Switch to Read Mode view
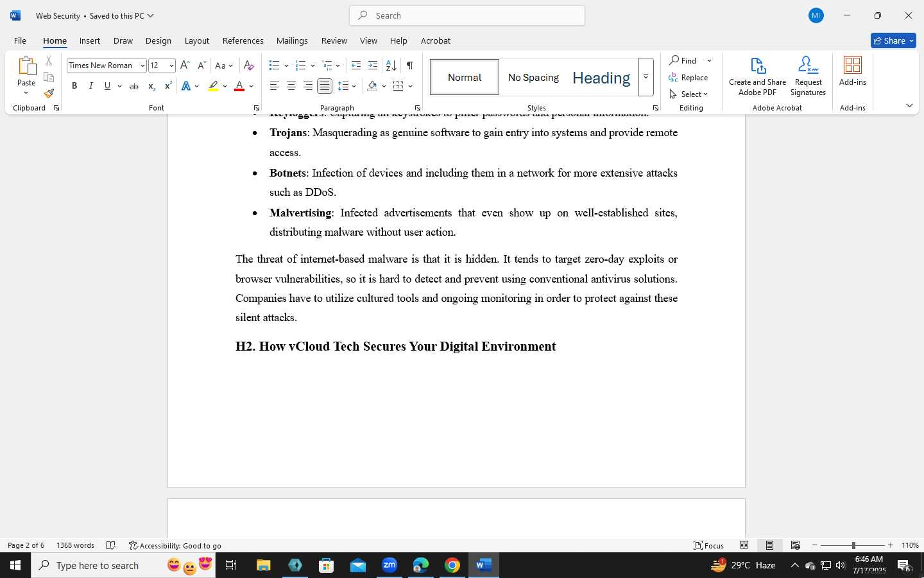Image resolution: width=924 pixels, height=578 pixels. (x=744, y=545)
